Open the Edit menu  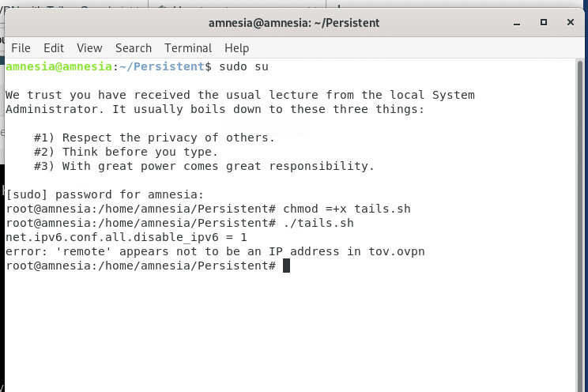tap(54, 48)
